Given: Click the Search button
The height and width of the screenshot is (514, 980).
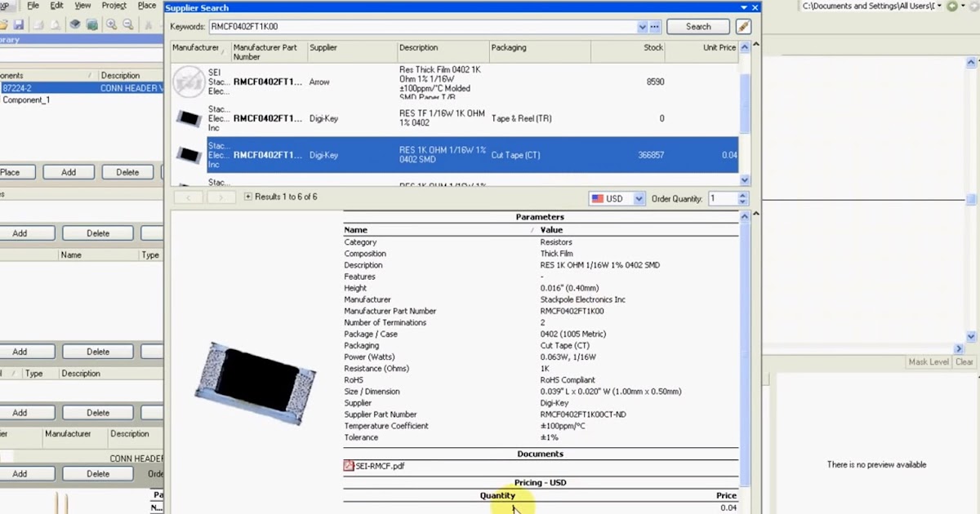Looking at the screenshot, I should (x=698, y=27).
